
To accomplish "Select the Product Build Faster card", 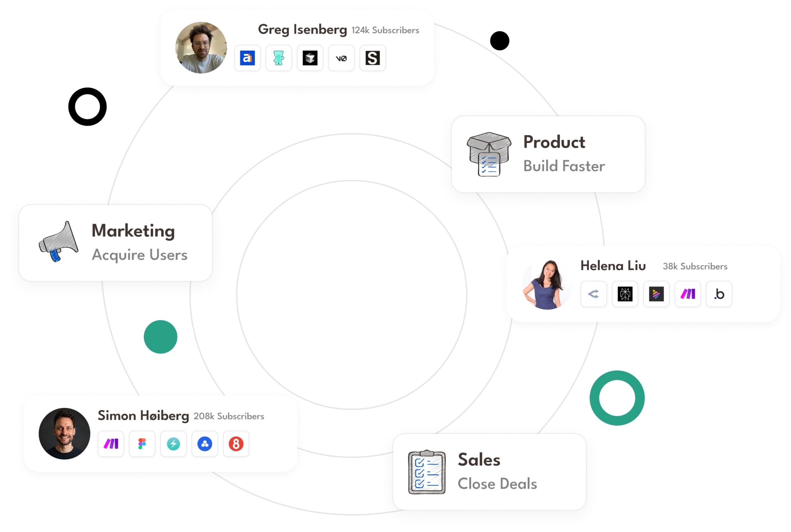I will pos(548,154).
